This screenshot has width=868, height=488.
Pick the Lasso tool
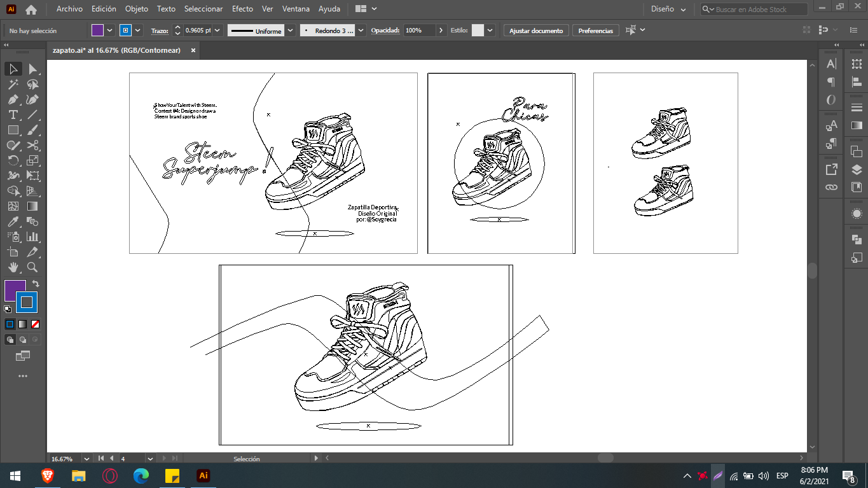point(33,84)
